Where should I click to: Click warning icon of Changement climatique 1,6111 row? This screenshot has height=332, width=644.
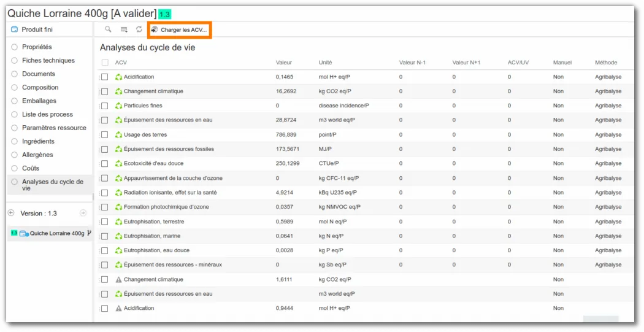119,279
